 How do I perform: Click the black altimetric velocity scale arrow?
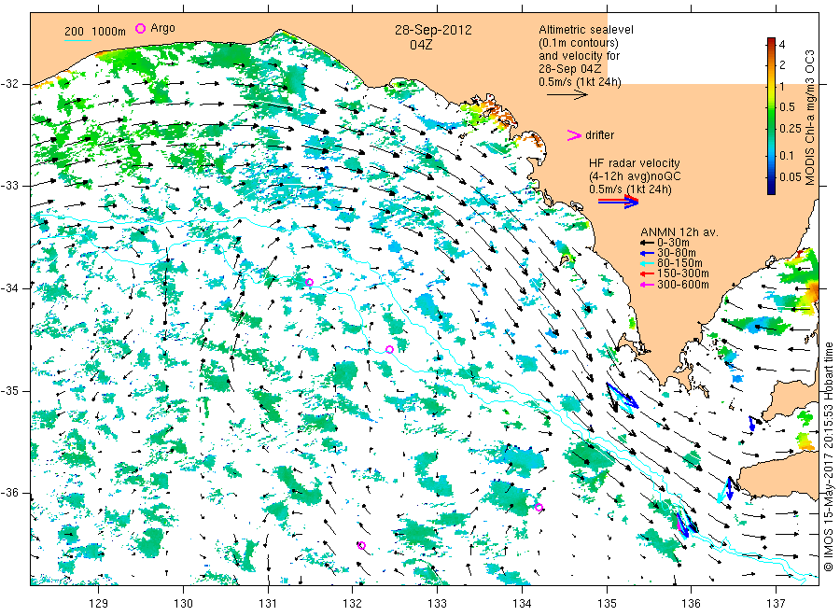pyautogui.click(x=567, y=95)
